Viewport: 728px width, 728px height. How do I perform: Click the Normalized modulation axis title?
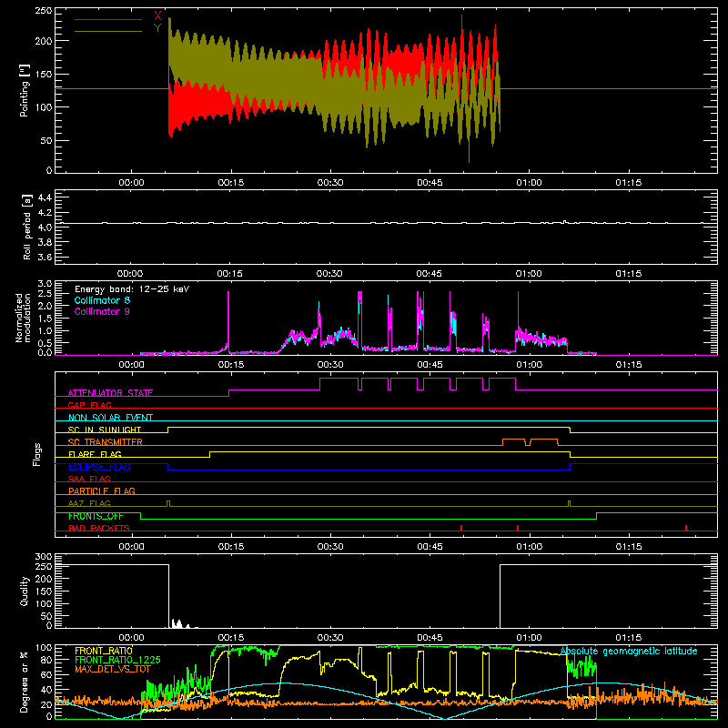22,318
